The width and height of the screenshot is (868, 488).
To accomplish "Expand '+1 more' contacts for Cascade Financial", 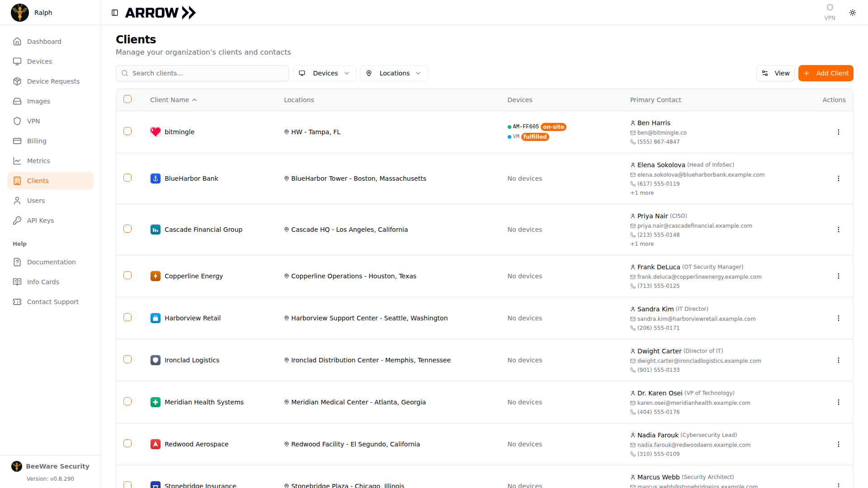I will click(x=642, y=244).
